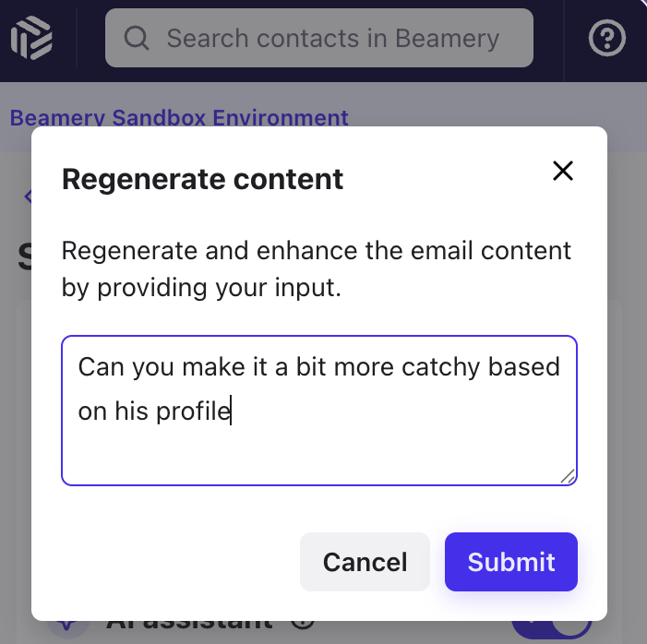Image resolution: width=647 pixels, height=644 pixels.
Task: Place cursor on the word based
Action: 524,367
